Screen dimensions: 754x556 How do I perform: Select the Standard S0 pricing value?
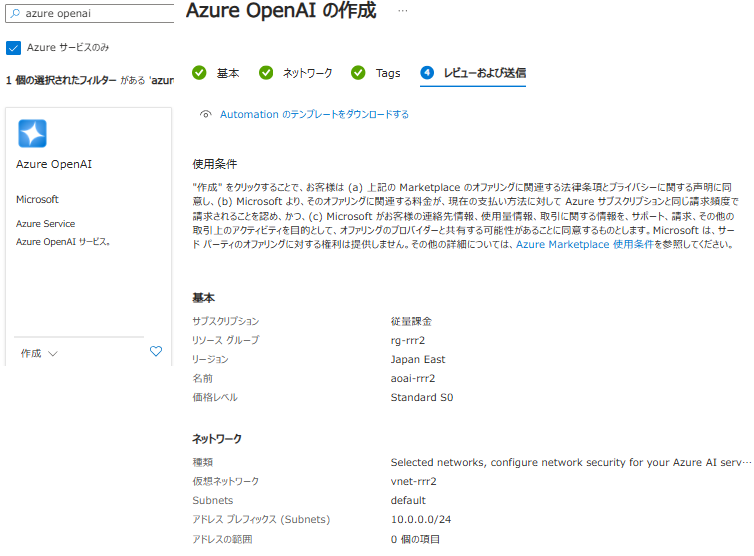pyautogui.click(x=422, y=397)
